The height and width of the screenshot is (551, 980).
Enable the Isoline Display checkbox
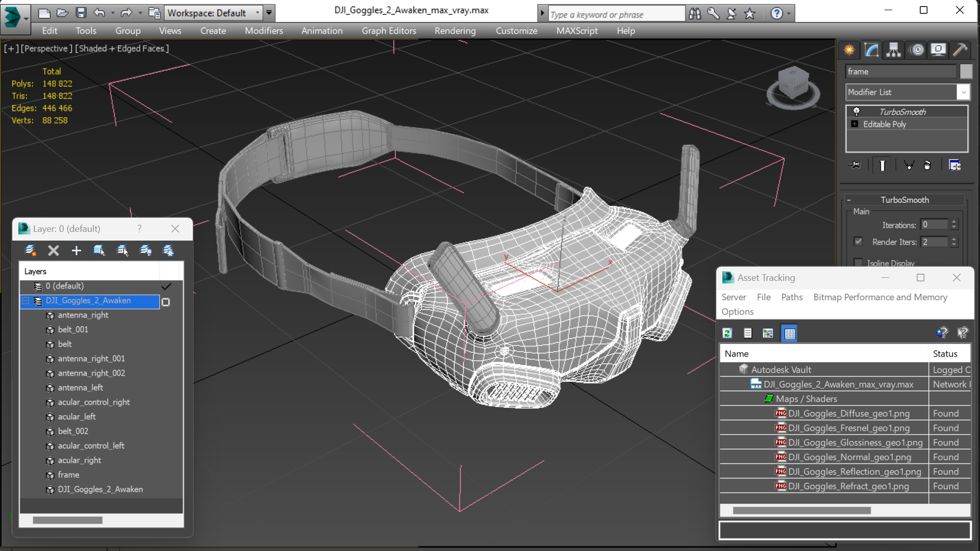click(x=859, y=263)
